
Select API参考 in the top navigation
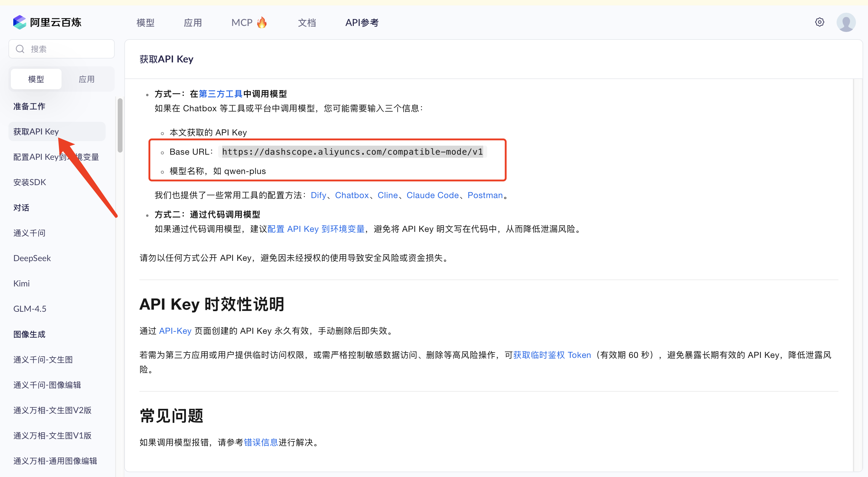[362, 23]
